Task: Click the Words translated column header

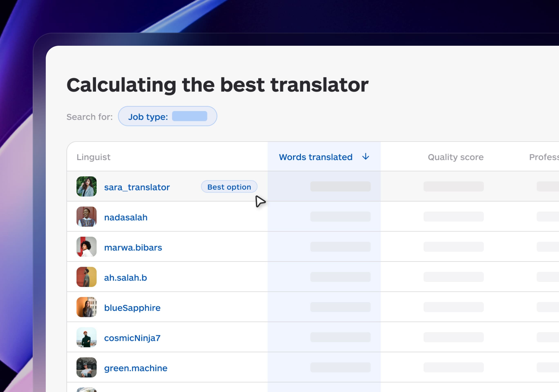Action: [315, 157]
